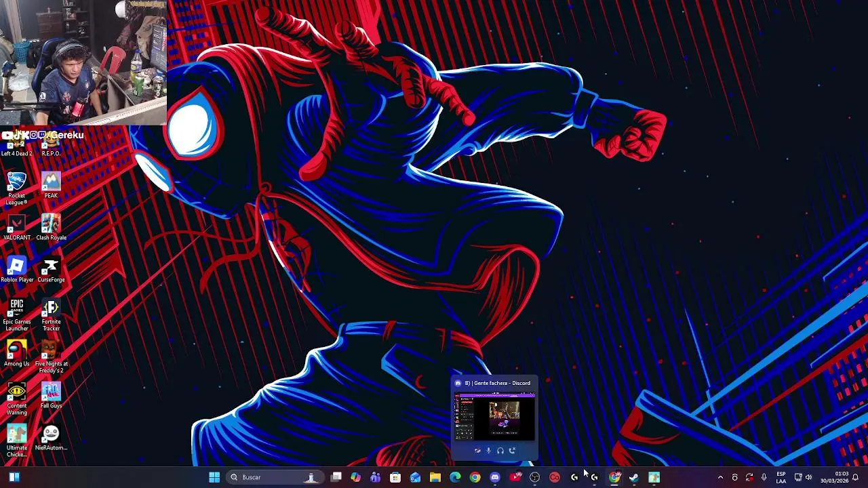Open OBS Studio taskbar icon

(x=534, y=477)
